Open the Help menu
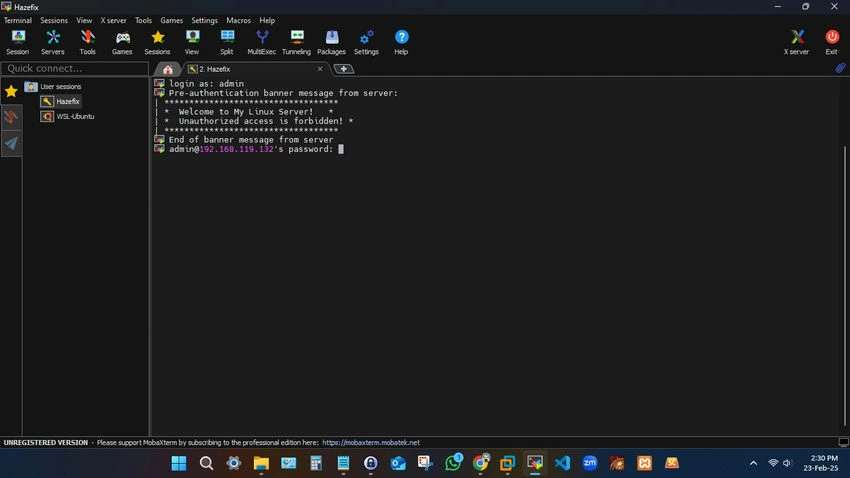Screen dimensions: 850x478 (x=267, y=20)
